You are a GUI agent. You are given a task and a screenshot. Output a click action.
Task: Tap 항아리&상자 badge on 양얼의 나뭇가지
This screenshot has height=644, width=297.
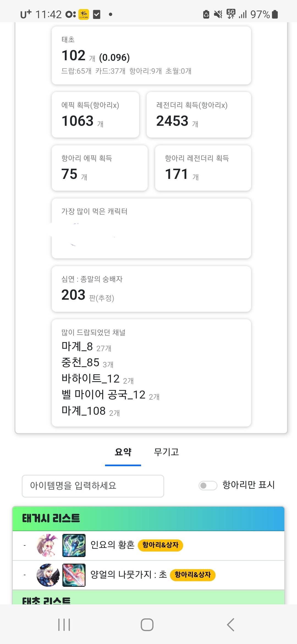tap(193, 575)
